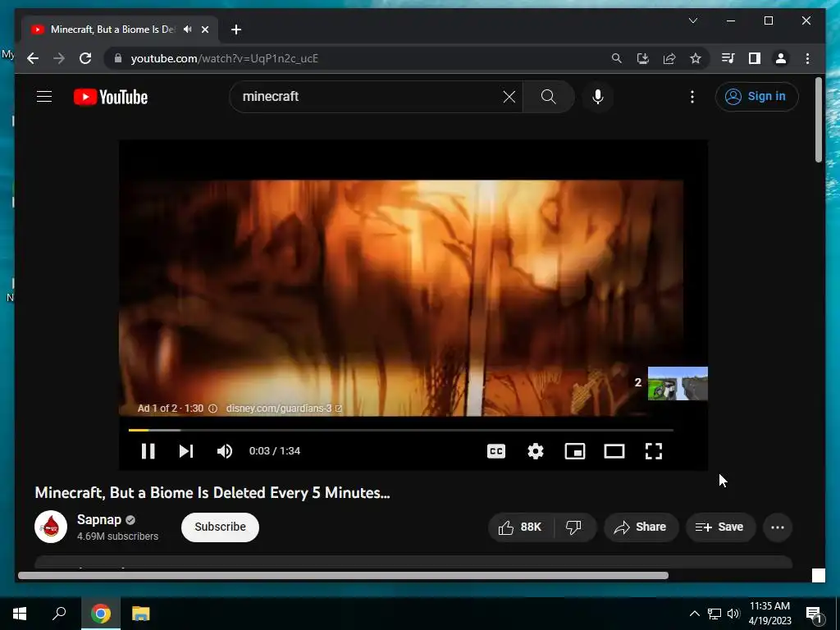This screenshot has width=840, height=630.
Task: Share this video
Action: click(x=641, y=527)
